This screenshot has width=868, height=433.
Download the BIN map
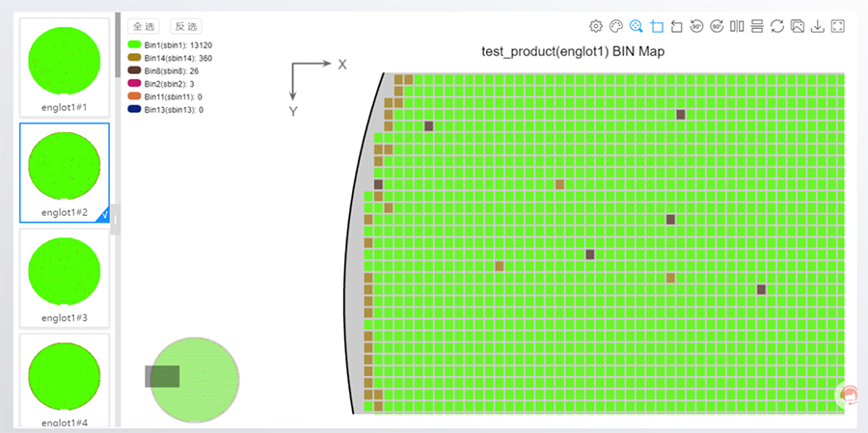coord(818,26)
